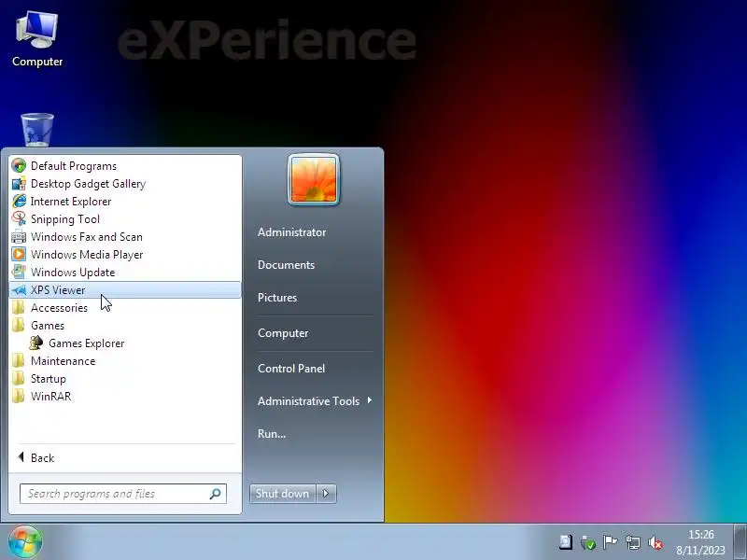The image size is (747, 560).
Task: Open the Computer desktop icon
Action: click(37, 39)
